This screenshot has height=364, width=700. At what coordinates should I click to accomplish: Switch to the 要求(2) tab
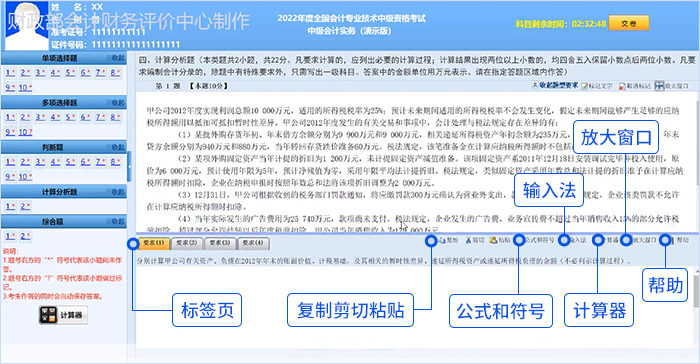187,243
